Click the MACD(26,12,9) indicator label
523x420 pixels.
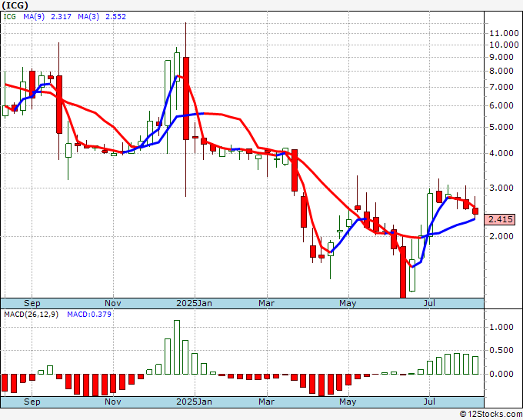click(31, 315)
